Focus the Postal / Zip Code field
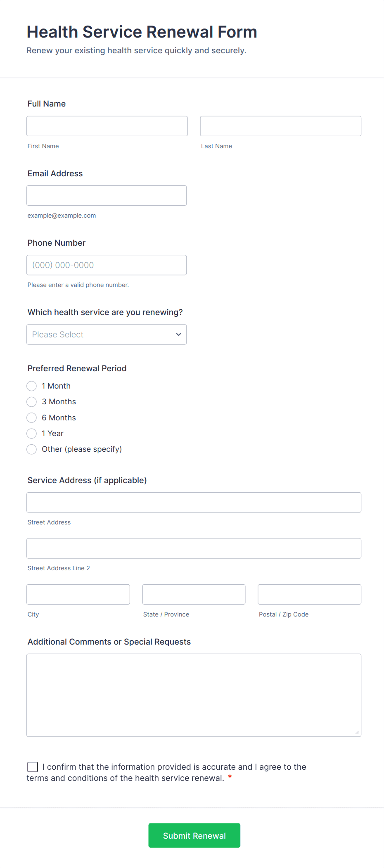Viewport: 384px width, 868px height. [x=309, y=594]
